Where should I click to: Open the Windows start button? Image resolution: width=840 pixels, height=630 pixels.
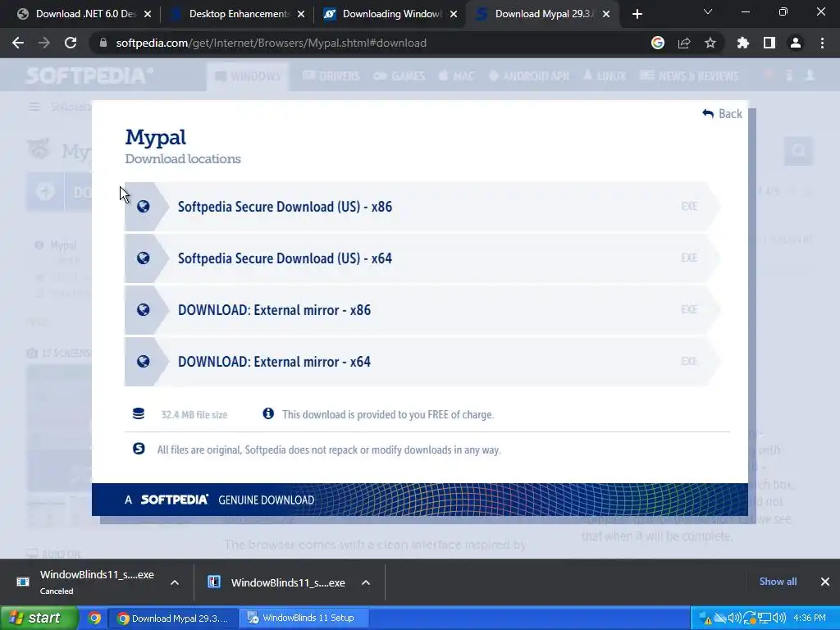39,618
